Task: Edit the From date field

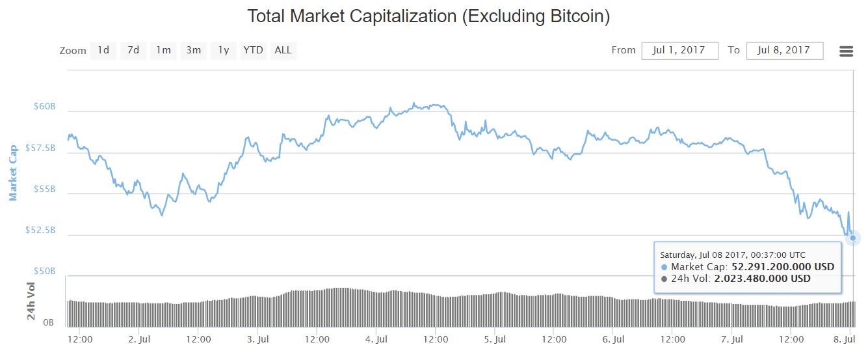Action: tap(679, 50)
